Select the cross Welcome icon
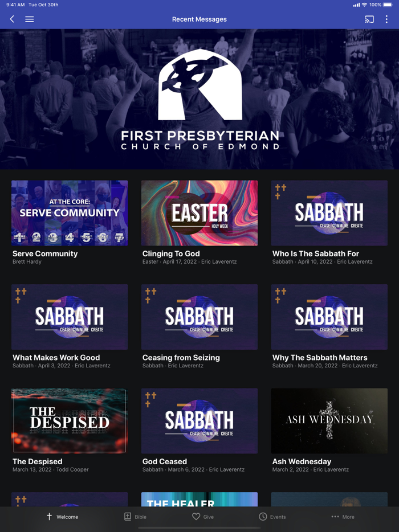The image size is (399, 532). [49, 517]
